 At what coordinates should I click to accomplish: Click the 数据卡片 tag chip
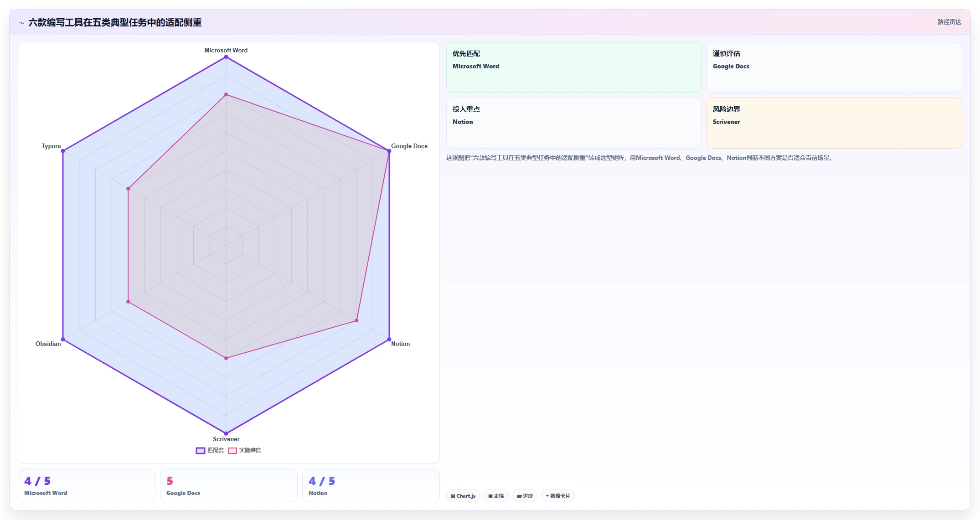pos(558,496)
